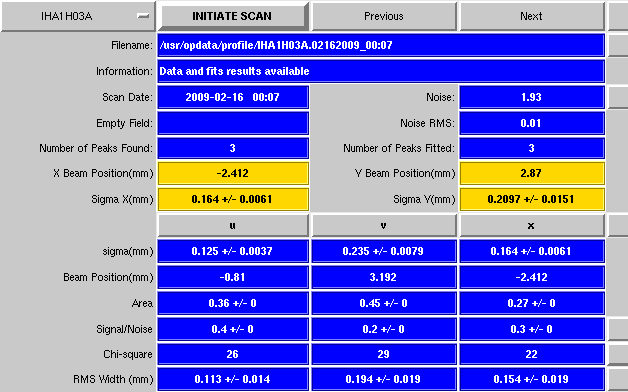The image size is (628, 392).
Task: Click the u Chi-square value 26
Action: click(x=233, y=354)
